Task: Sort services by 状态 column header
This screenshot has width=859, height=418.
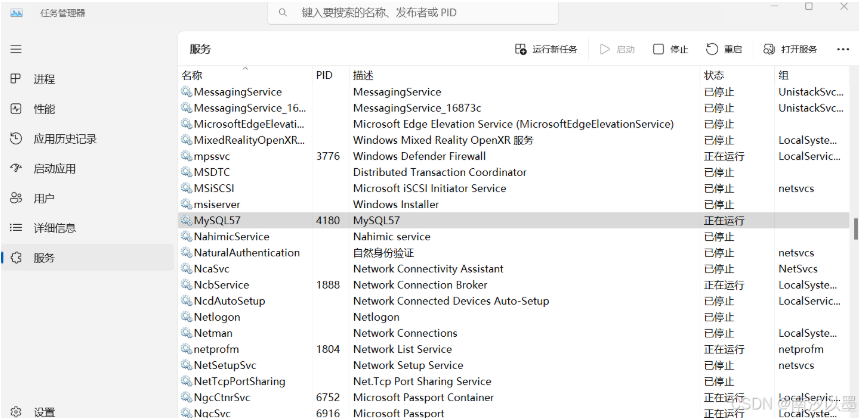Action: click(x=714, y=76)
